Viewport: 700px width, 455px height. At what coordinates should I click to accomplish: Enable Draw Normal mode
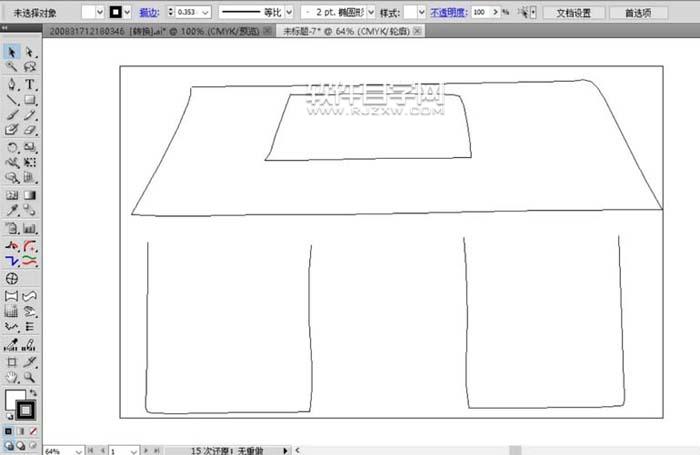[x=9, y=445]
